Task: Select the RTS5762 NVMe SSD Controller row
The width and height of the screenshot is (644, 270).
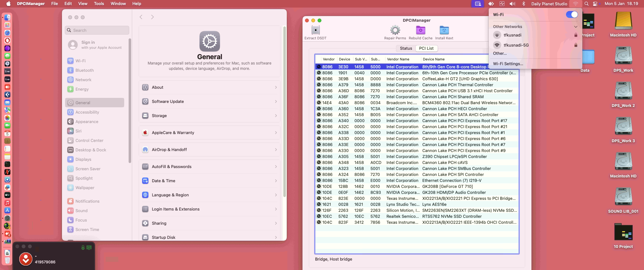Action: coord(417,217)
